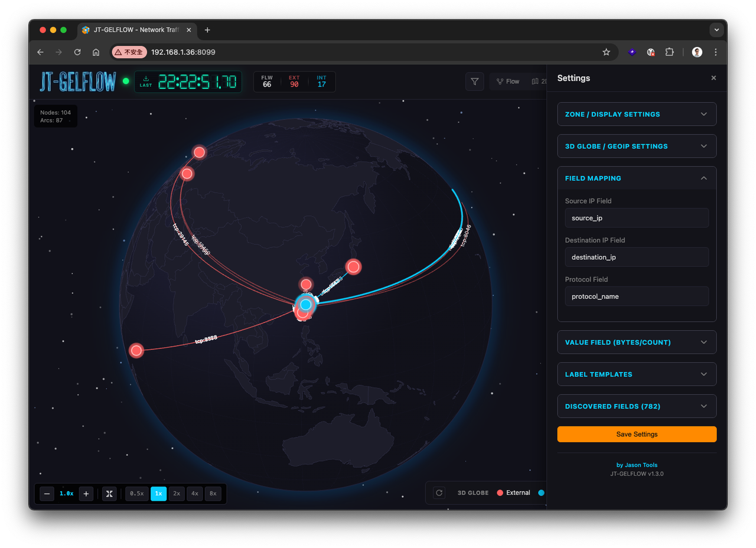Click the Protocol Field input
The image size is (756, 548).
click(637, 296)
